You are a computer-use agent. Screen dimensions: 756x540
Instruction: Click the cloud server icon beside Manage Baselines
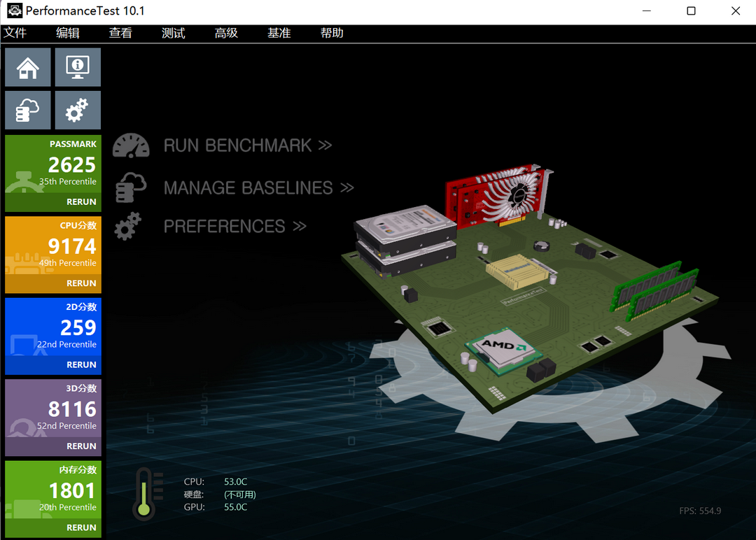click(x=131, y=187)
